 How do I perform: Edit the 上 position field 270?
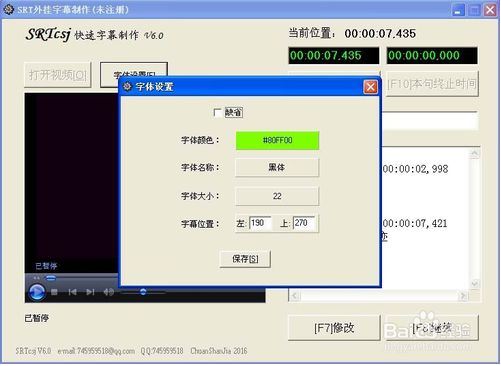(304, 223)
